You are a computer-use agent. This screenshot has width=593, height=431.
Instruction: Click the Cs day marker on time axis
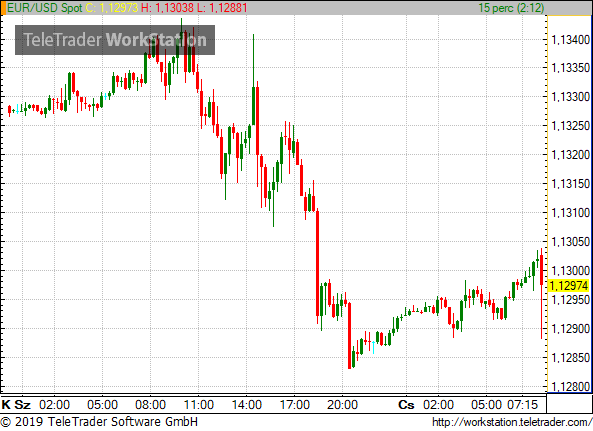click(406, 405)
